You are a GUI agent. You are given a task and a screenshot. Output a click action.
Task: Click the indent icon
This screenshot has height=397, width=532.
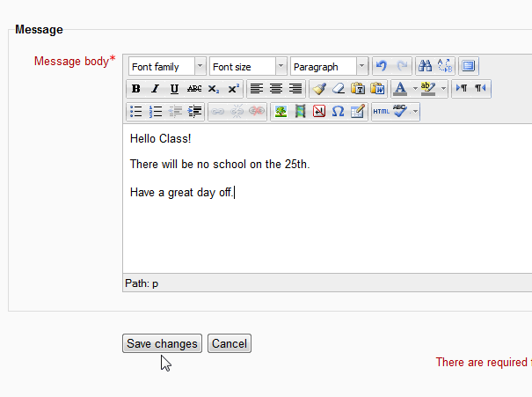194,112
